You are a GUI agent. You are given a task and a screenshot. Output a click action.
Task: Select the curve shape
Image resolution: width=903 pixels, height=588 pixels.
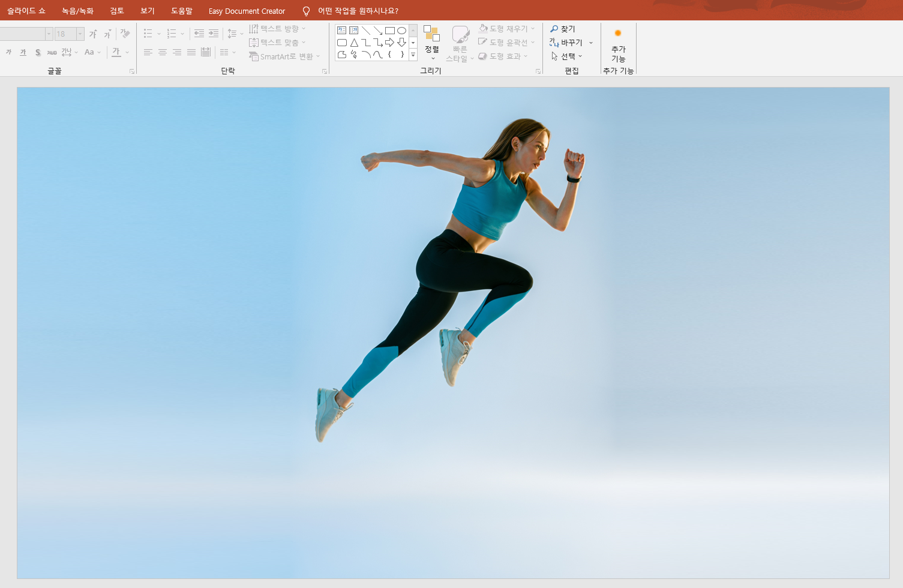[x=378, y=55]
